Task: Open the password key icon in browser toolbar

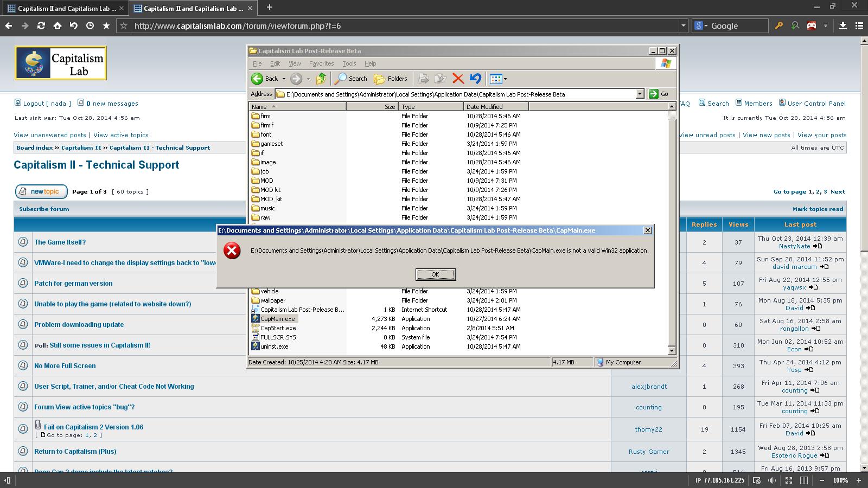Action: [x=779, y=25]
